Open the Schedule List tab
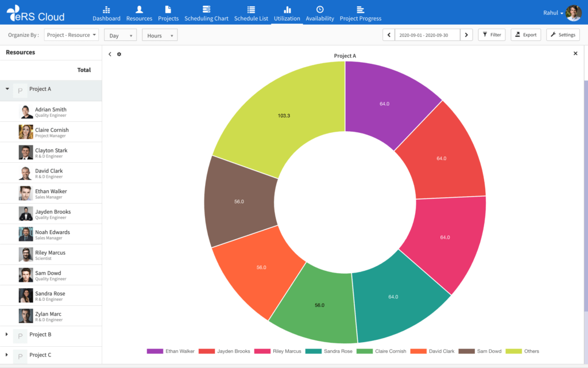The width and height of the screenshot is (588, 368). click(251, 14)
